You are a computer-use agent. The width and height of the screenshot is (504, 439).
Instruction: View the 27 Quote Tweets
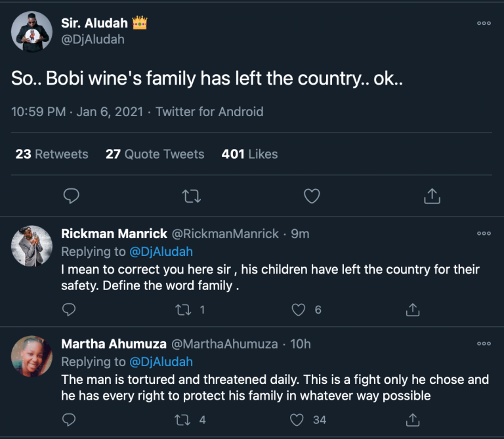tap(155, 154)
